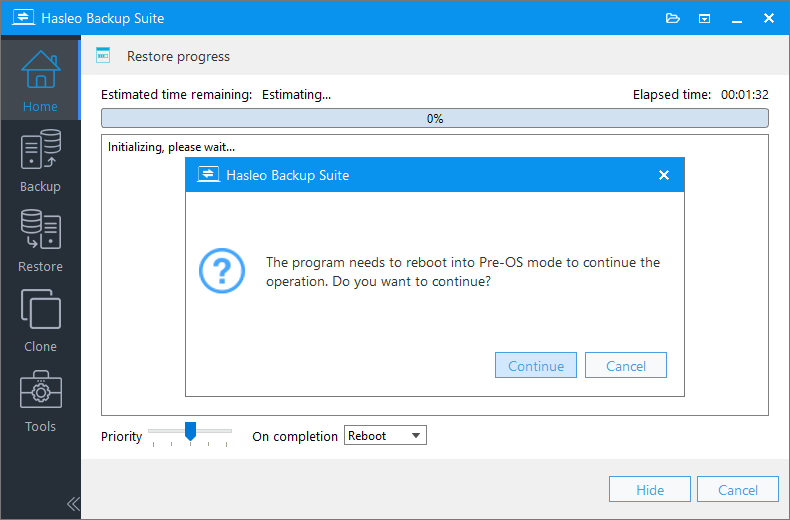
Task: Open the title bar dropdown menu icon
Action: (704, 19)
